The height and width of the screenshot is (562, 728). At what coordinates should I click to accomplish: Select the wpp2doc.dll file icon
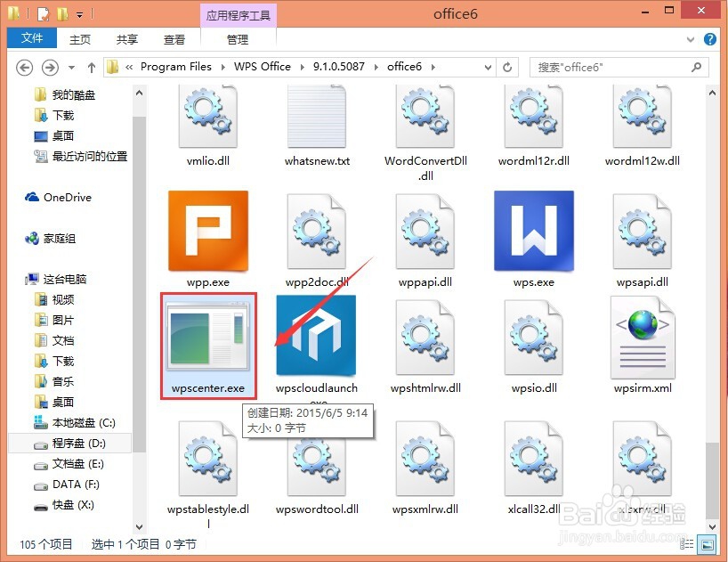(x=317, y=232)
